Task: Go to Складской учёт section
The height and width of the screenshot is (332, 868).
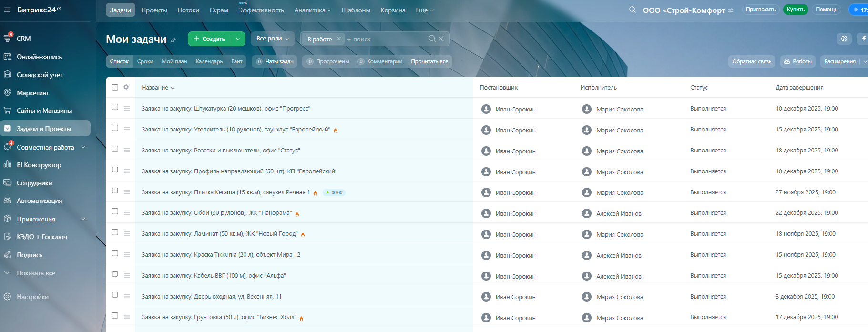Action: [x=40, y=75]
